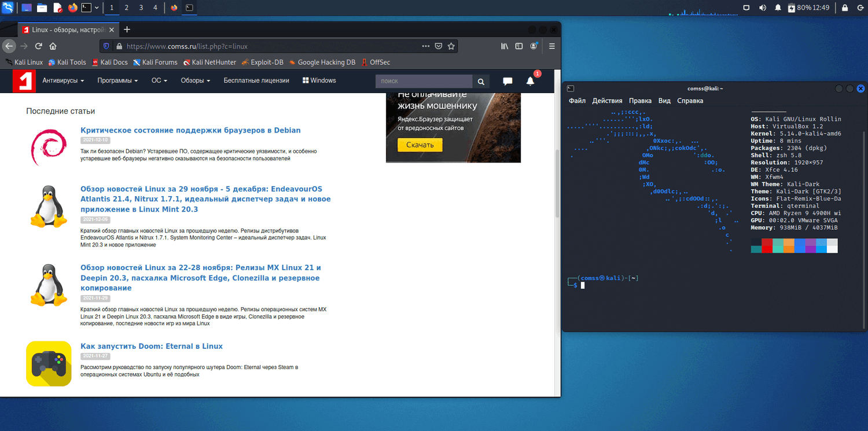This screenshot has width=868, height=431.
Task: Click the site search field labeled поиск
Action: click(424, 82)
